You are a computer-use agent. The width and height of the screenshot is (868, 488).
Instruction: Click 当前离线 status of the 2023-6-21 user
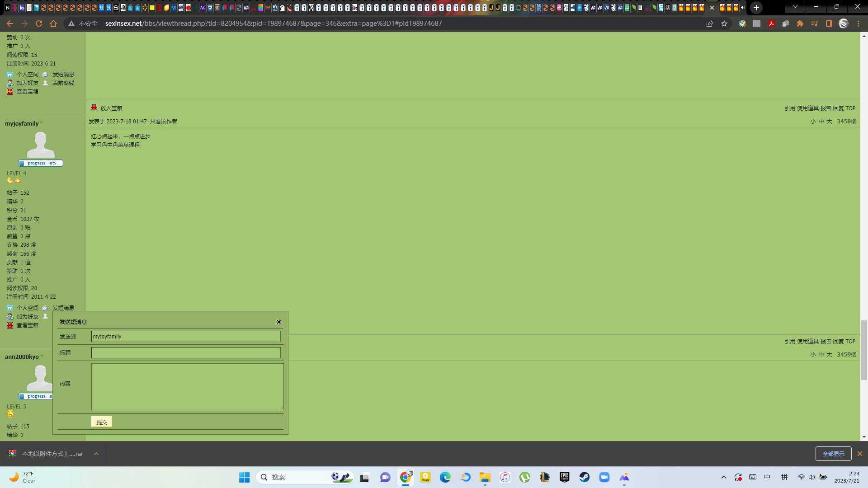(x=63, y=83)
